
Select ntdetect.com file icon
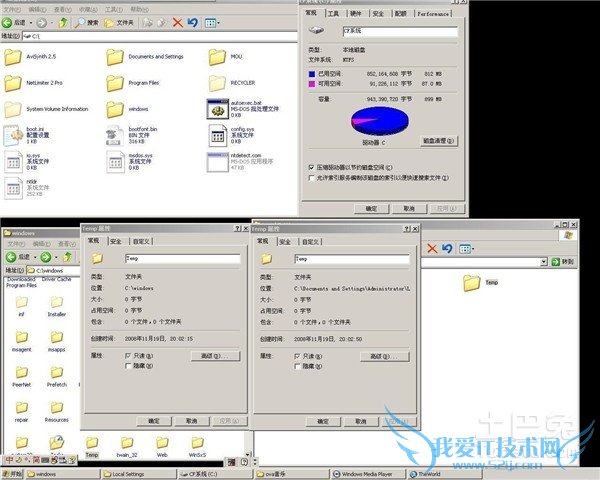[217, 162]
